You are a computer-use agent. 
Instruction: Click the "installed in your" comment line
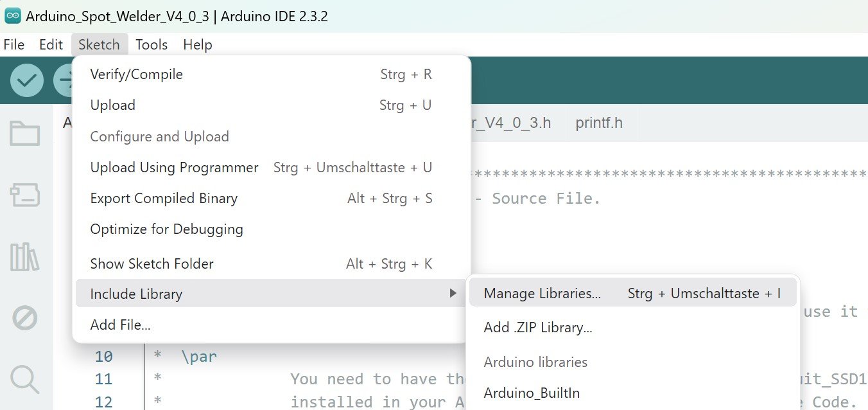377,402
